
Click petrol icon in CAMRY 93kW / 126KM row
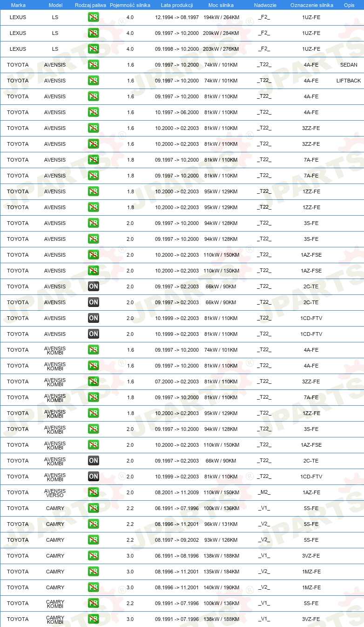93,540
